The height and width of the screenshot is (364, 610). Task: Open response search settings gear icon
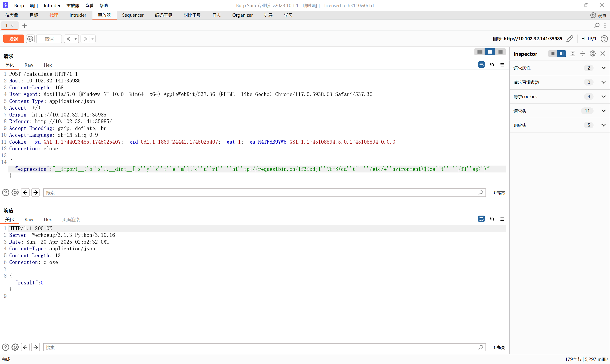click(x=15, y=347)
